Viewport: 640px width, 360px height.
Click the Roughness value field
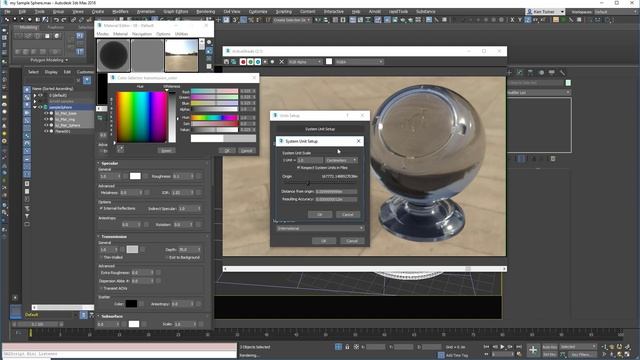[183, 176]
